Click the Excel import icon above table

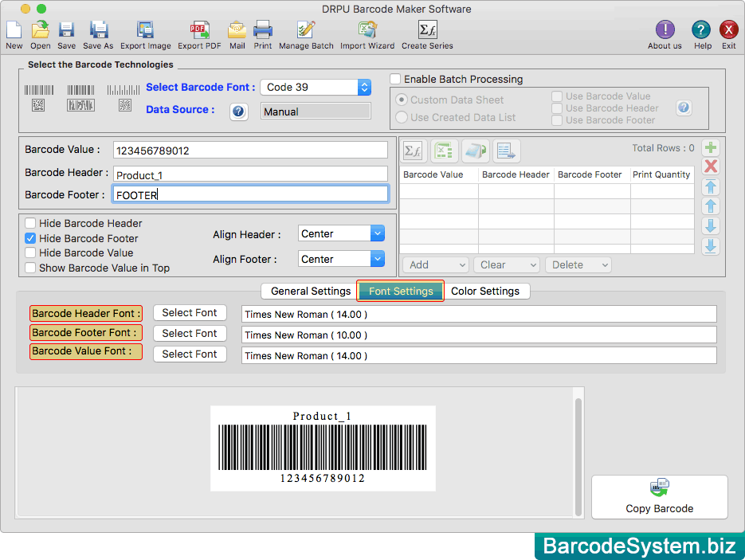[445, 151]
